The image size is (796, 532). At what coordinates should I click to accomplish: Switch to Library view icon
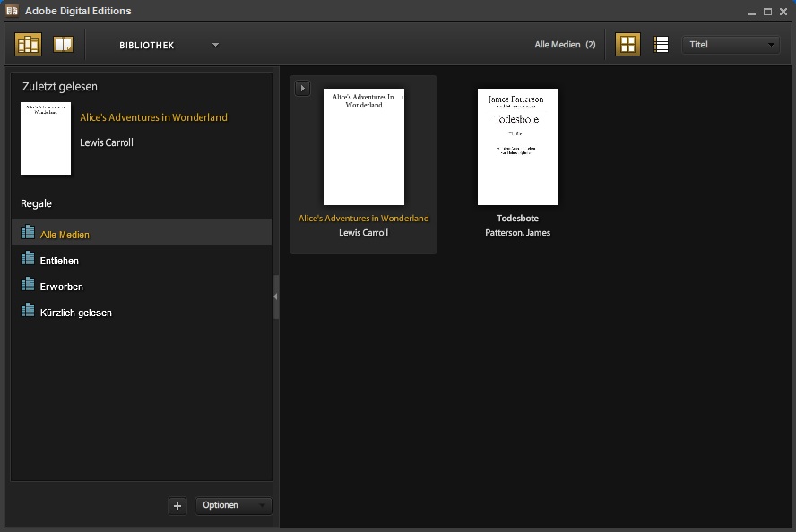pos(28,45)
